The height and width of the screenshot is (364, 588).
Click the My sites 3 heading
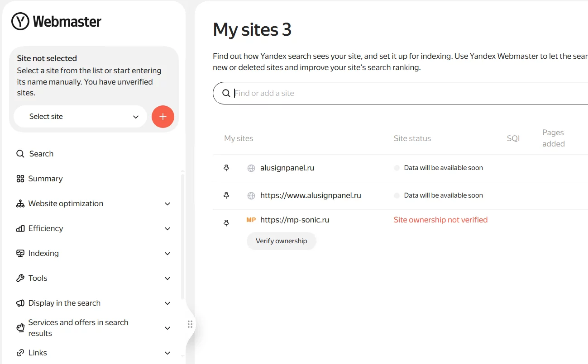point(252,30)
